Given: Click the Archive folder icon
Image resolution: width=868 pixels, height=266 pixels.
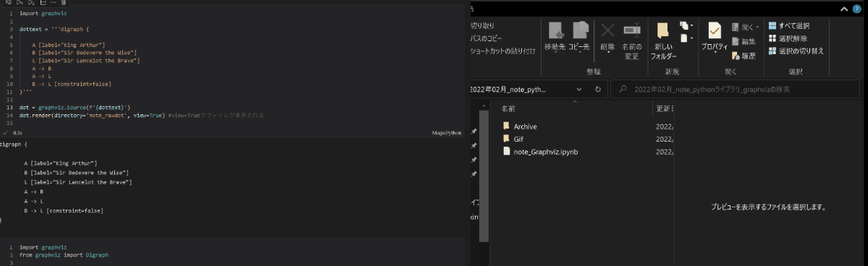Looking at the screenshot, I should point(506,126).
